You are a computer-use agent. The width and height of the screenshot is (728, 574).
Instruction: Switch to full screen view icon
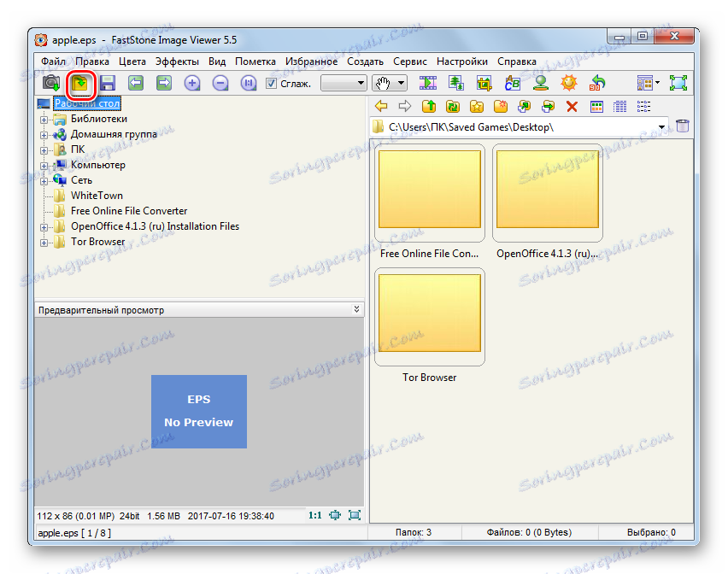(x=678, y=84)
